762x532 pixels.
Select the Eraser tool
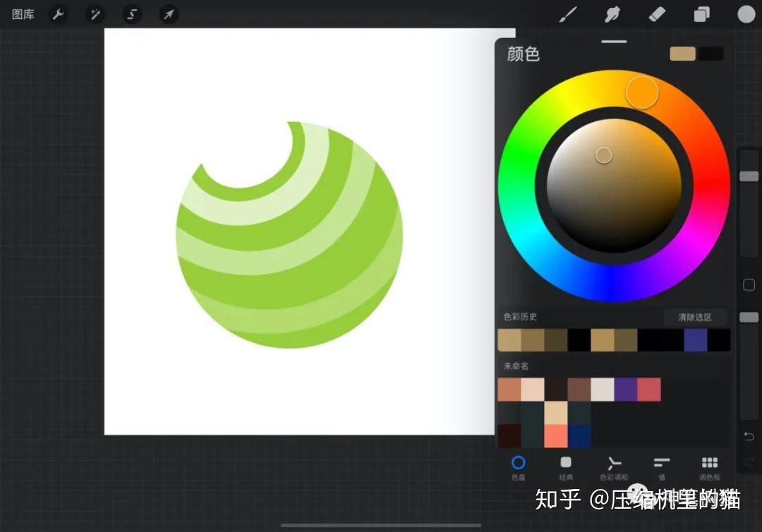(657, 14)
